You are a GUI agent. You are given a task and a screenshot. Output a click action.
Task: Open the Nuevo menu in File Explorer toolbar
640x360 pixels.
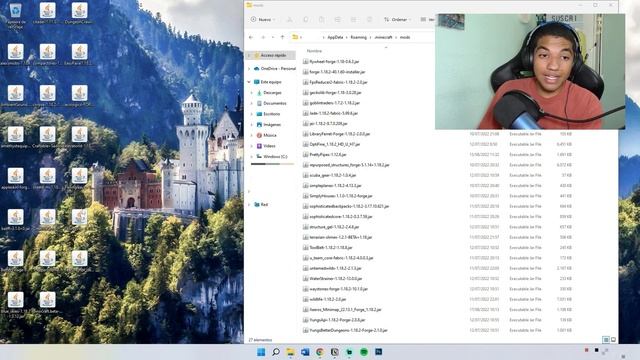pos(262,20)
